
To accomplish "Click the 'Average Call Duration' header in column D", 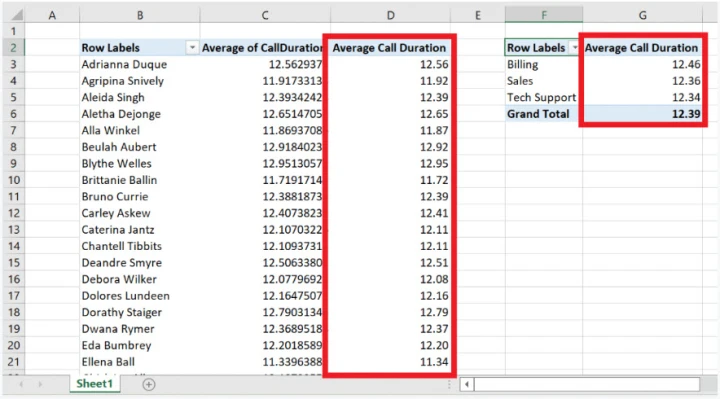I will [x=389, y=48].
